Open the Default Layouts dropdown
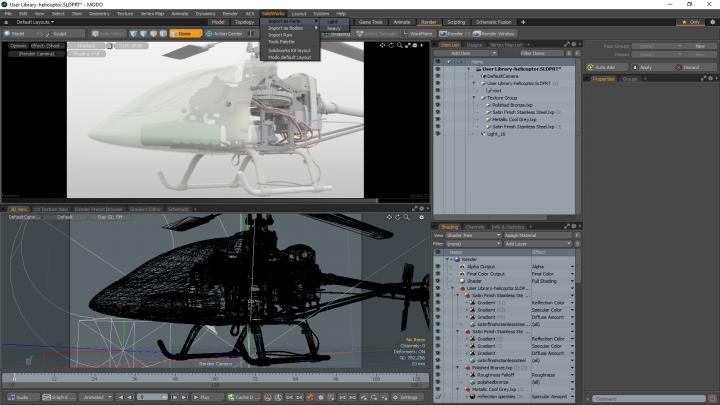Image resolution: width=720 pixels, height=405 pixels. coord(35,22)
